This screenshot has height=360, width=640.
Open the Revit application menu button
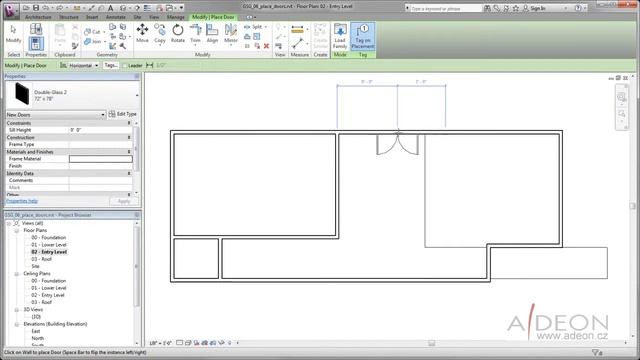pos(11,10)
